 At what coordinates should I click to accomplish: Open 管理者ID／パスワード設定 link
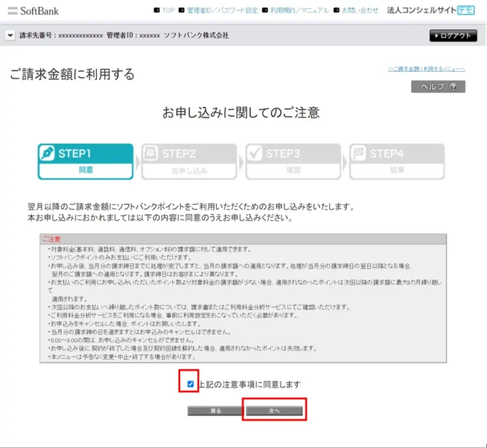pyautogui.click(x=223, y=10)
